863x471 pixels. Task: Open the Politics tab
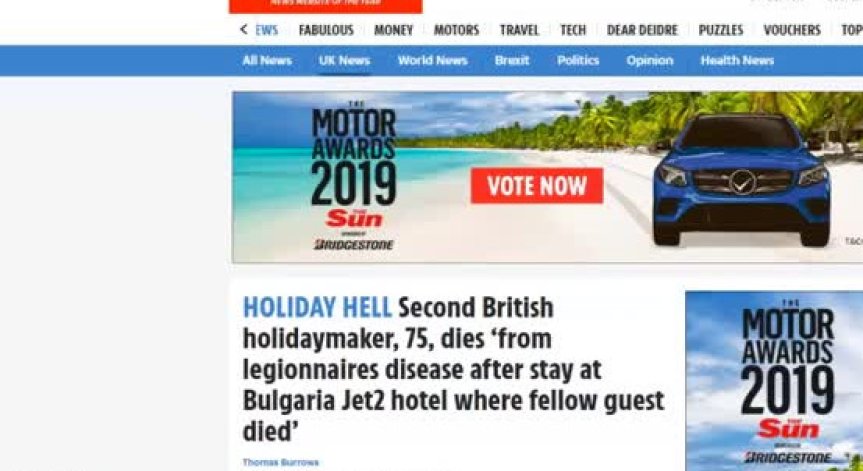coord(578,61)
